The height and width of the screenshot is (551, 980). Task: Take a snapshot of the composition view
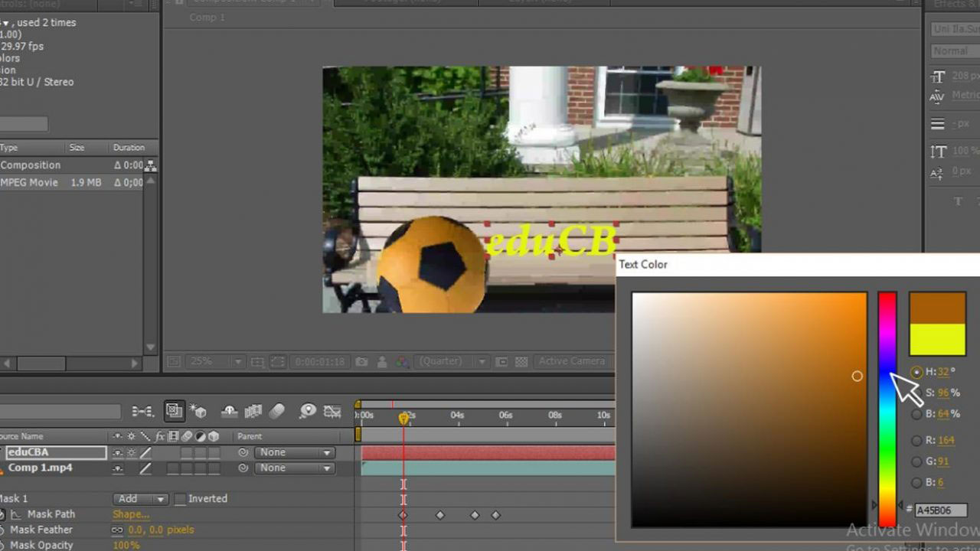click(x=363, y=360)
